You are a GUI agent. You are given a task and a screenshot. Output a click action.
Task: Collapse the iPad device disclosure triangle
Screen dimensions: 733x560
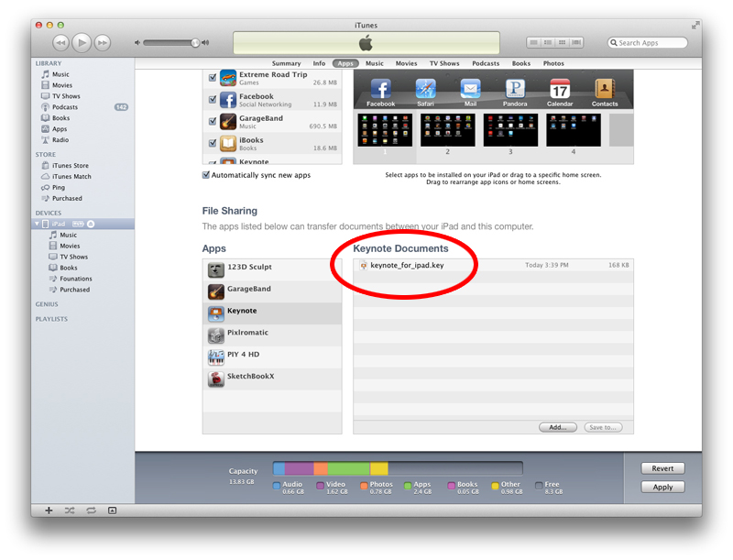pos(37,224)
